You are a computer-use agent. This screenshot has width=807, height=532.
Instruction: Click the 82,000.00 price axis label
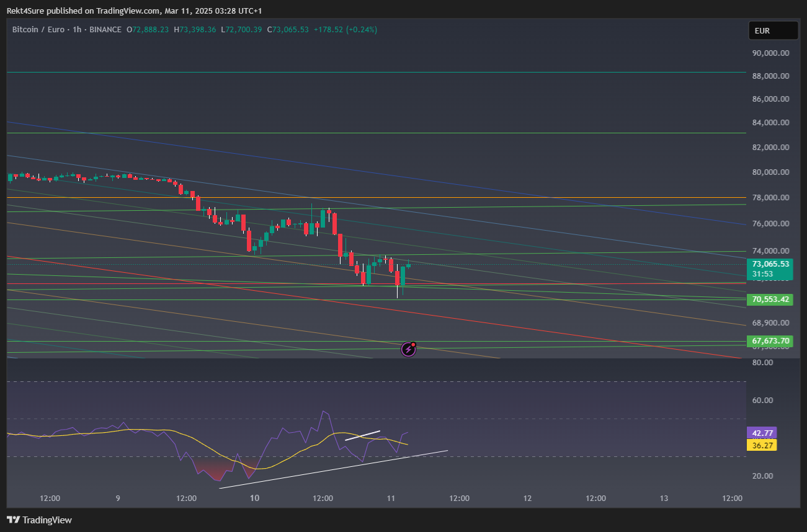click(770, 148)
